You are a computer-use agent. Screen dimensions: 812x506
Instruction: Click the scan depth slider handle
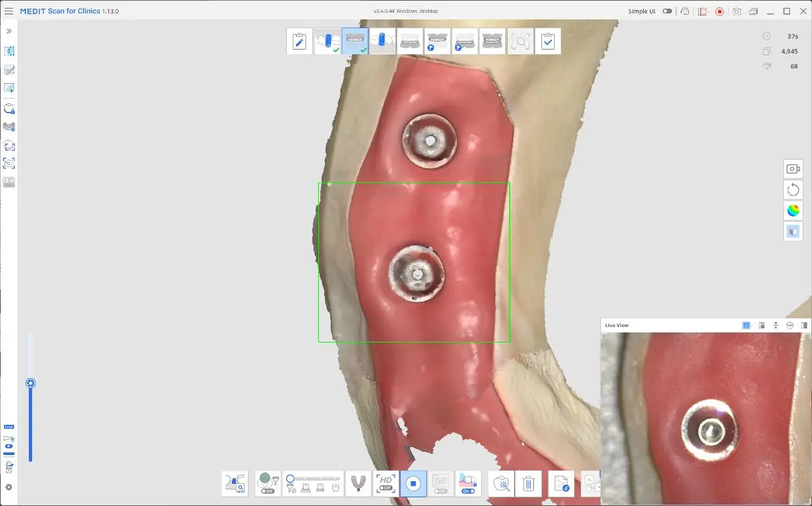(x=30, y=383)
